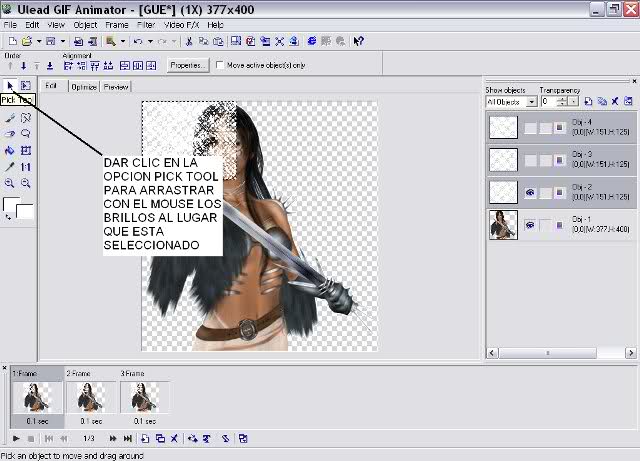640x461 pixels.
Task: Switch to the Preview tab
Action: pyautogui.click(x=116, y=87)
